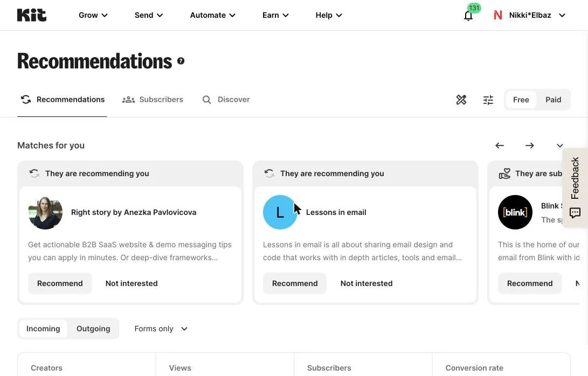Click the people icon in Subscribers tab
Image resolution: width=588 pixels, height=376 pixels.
(128, 100)
